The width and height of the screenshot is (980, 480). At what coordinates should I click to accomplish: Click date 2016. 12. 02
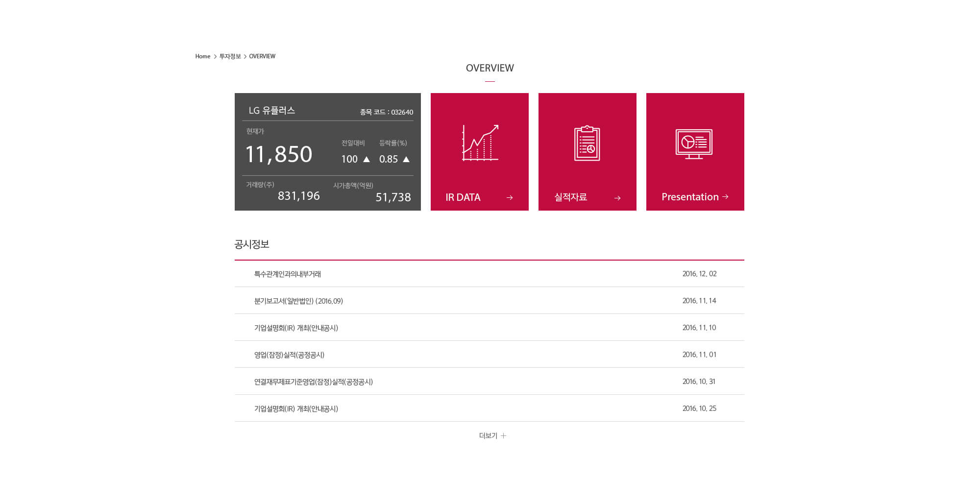click(699, 274)
